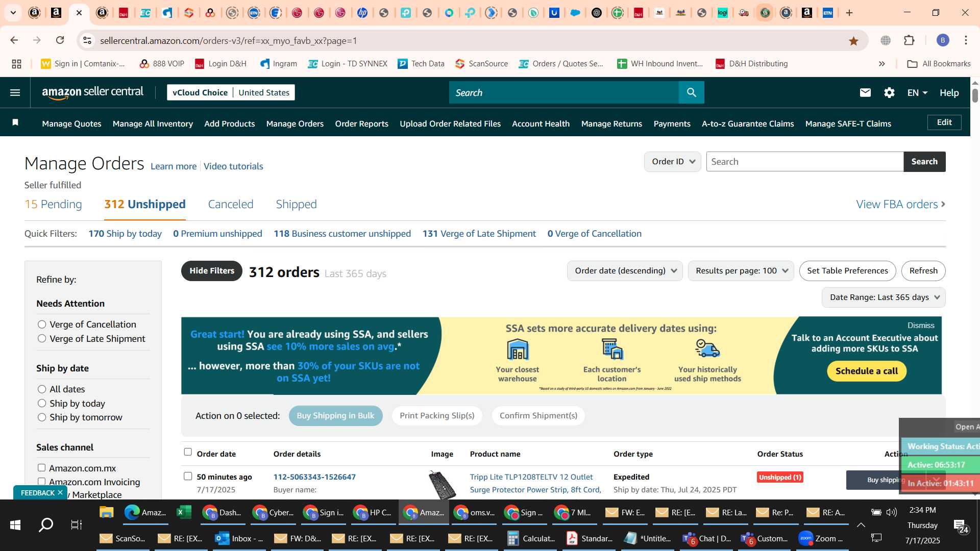Click the Refresh orders button

point(923,271)
